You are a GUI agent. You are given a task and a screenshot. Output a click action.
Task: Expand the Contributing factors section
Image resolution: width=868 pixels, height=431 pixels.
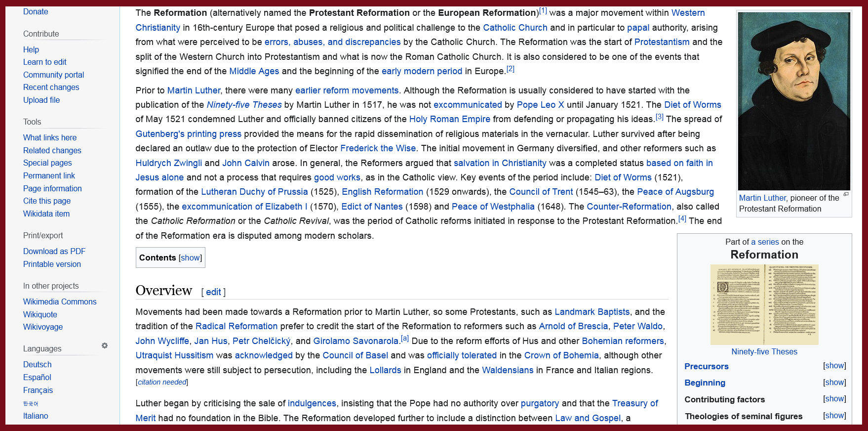click(834, 399)
